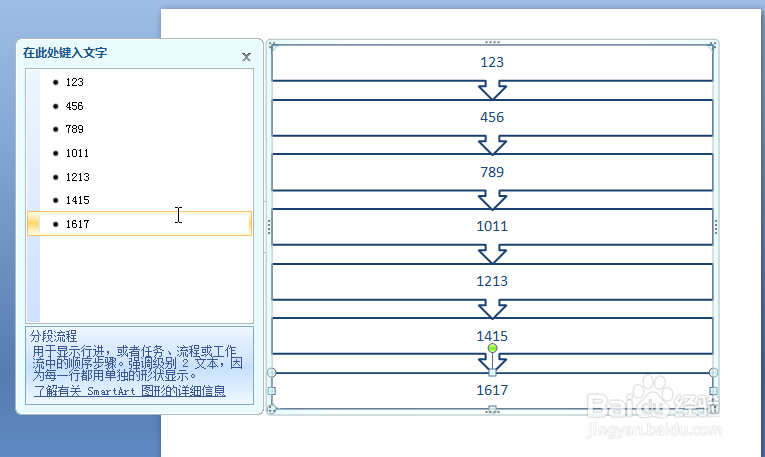The width and height of the screenshot is (765, 457).
Task: Click top-left round handle of 1617 shape
Action: click(x=272, y=373)
